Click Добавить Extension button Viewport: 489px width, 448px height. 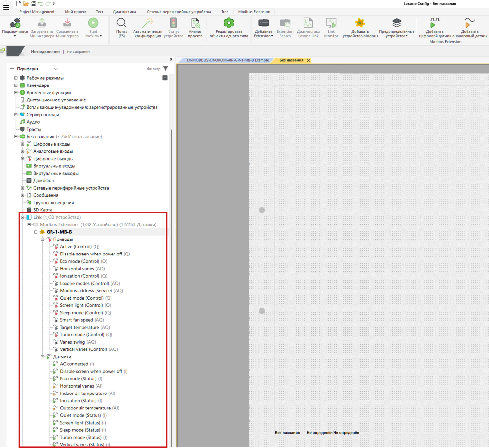[x=263, y=28]
